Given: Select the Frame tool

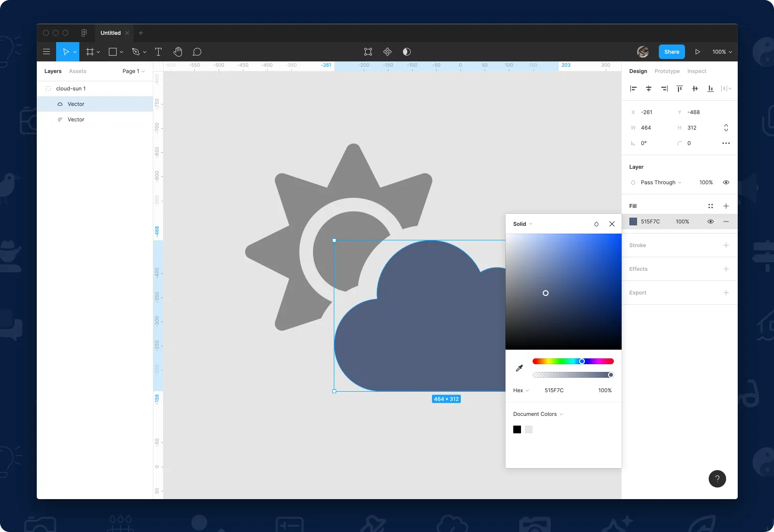Looking at the screenshot, I should point(90,52).
